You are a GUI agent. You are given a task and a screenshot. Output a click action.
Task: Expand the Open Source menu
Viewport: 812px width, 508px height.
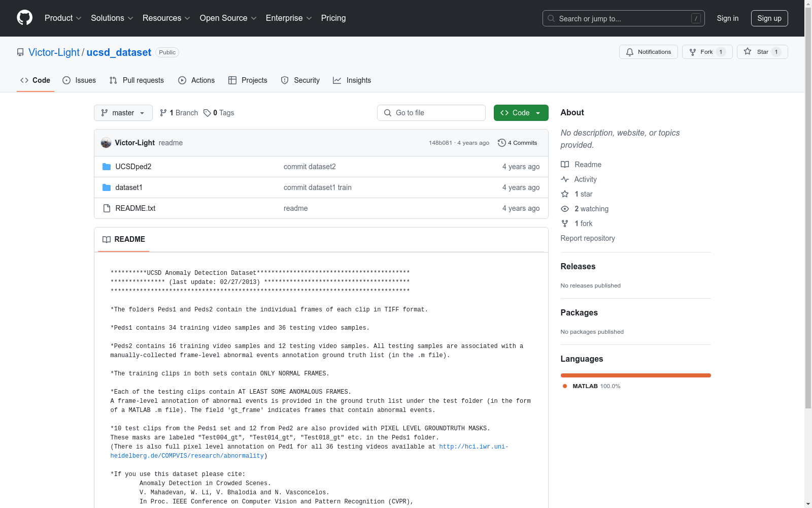[228, 18]
